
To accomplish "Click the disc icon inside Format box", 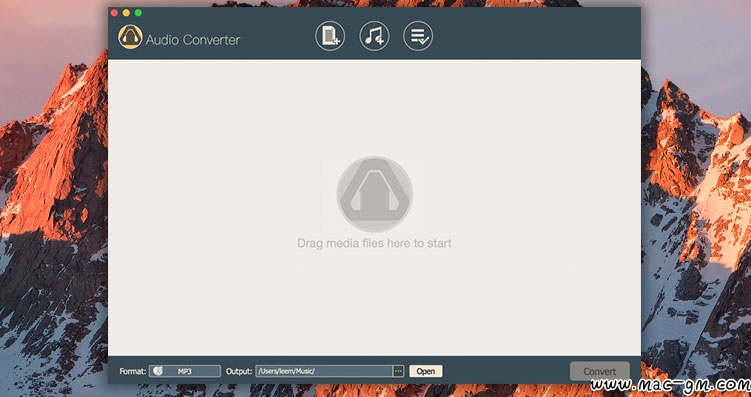I will 158,371.
